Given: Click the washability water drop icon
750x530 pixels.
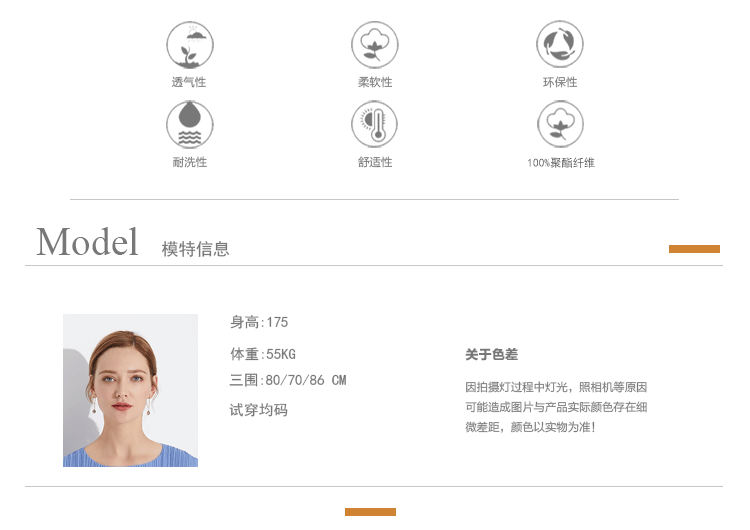Looking at the screenshot, I should 190,124.
